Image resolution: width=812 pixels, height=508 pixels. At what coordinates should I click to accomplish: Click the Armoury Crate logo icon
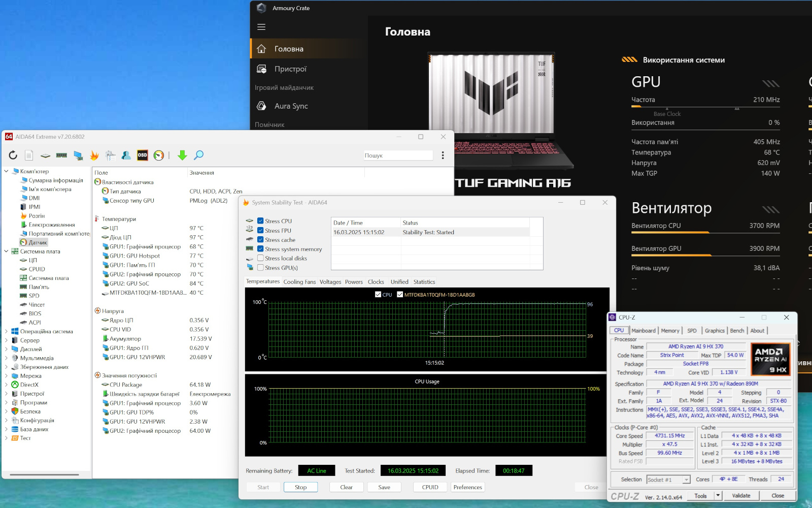(x=261, y=8)
